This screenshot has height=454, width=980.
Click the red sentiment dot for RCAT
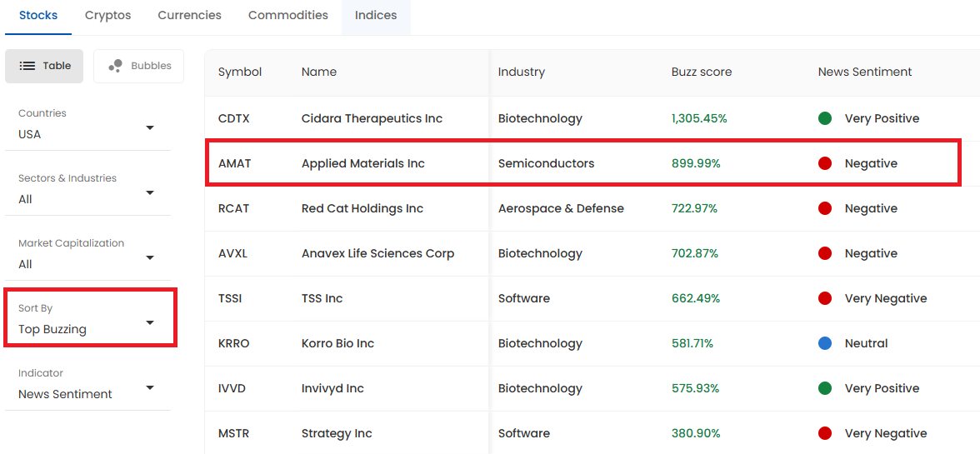(825, 208)
